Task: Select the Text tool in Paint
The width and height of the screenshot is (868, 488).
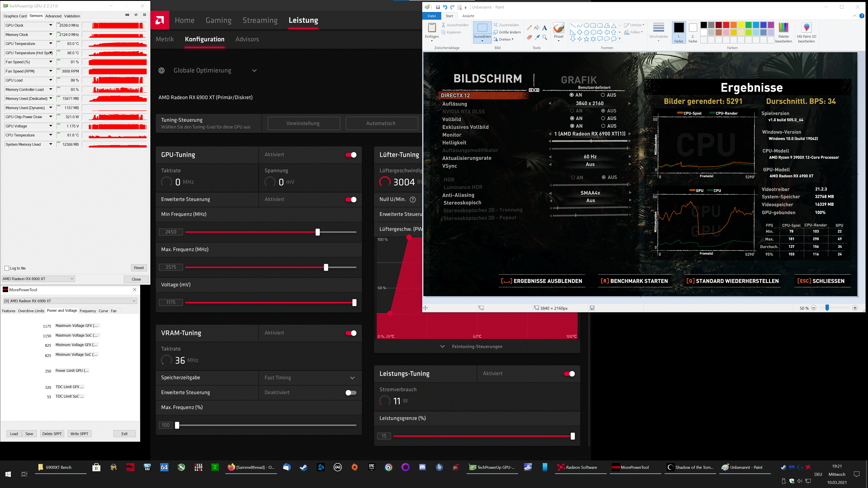Action: point(545,28)
